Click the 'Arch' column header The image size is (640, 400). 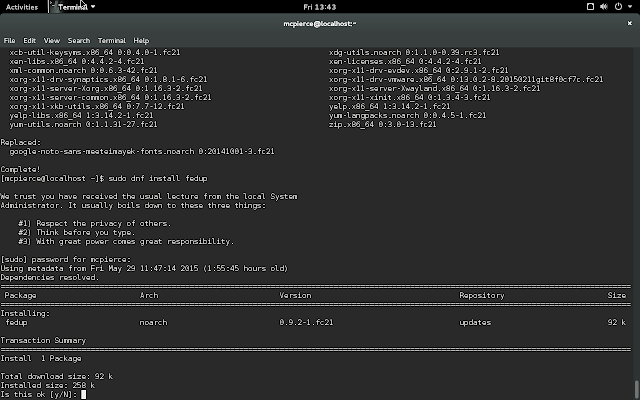[149, 295]
